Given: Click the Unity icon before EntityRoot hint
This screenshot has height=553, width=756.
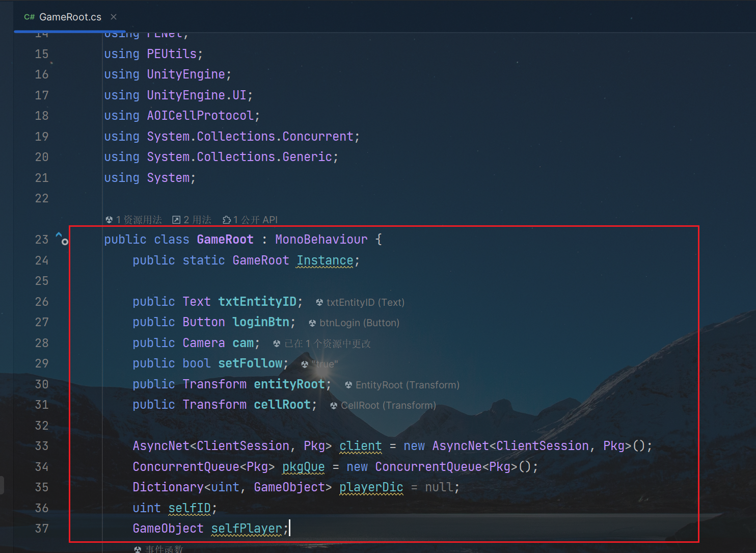Looking at the screenshot, I should click(348, 385).
